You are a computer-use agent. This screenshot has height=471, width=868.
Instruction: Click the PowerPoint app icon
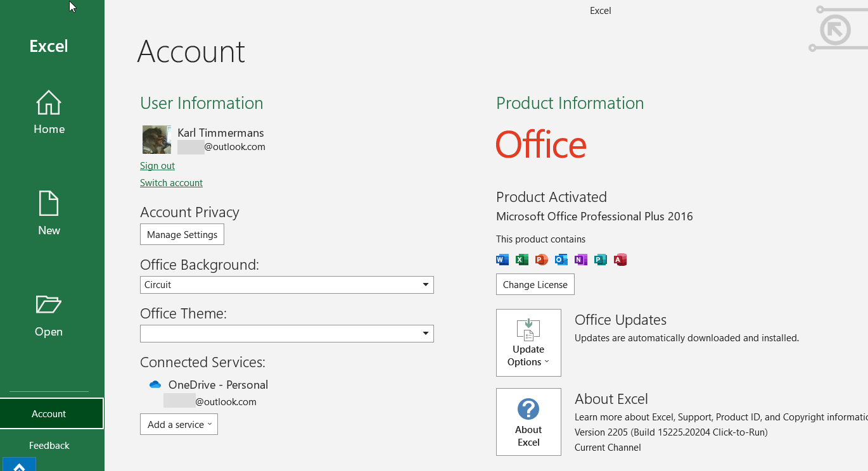tap(542, 260)
